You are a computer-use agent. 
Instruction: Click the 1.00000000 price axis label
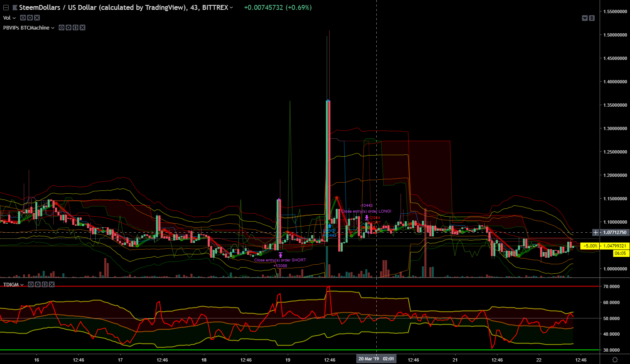coord(615,269)
